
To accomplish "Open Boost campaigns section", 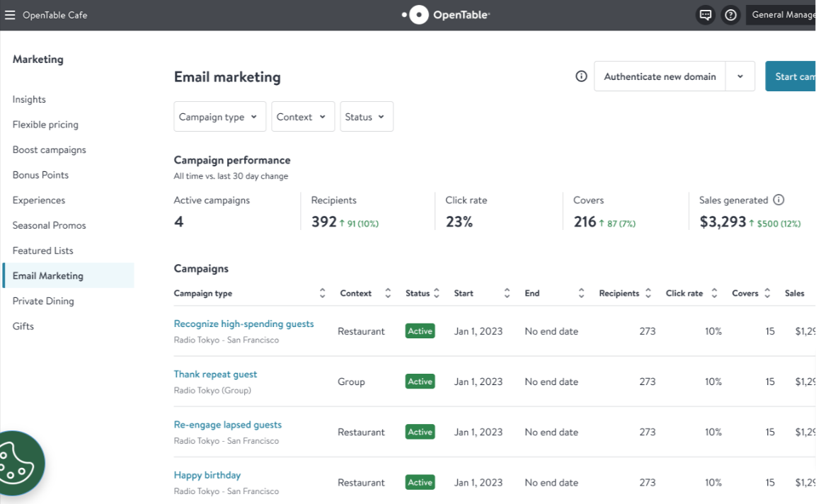I will [50, 150].
